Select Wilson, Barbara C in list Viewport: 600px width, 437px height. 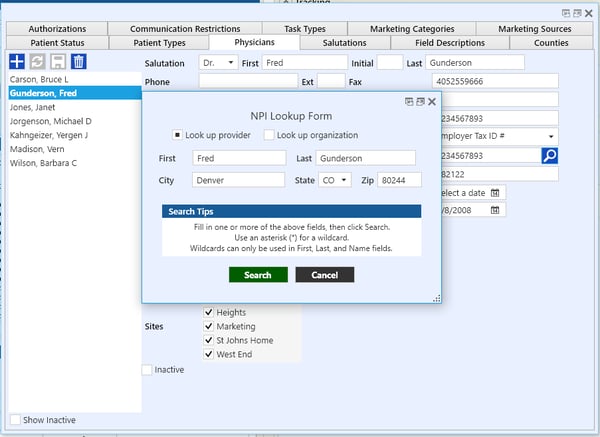click(75, 163)
